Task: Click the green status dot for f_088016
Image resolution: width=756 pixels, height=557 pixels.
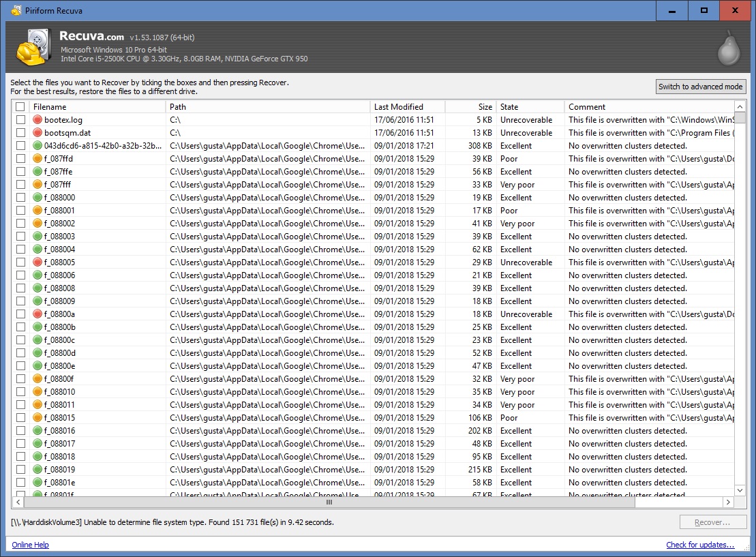Action: click(x=37, y=431)
